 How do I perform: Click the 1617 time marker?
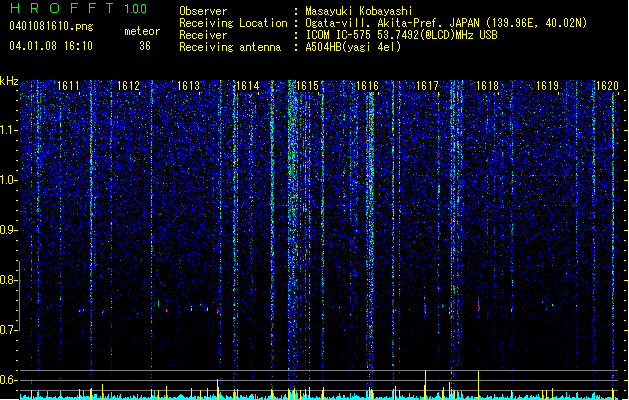tap(427, 86)
